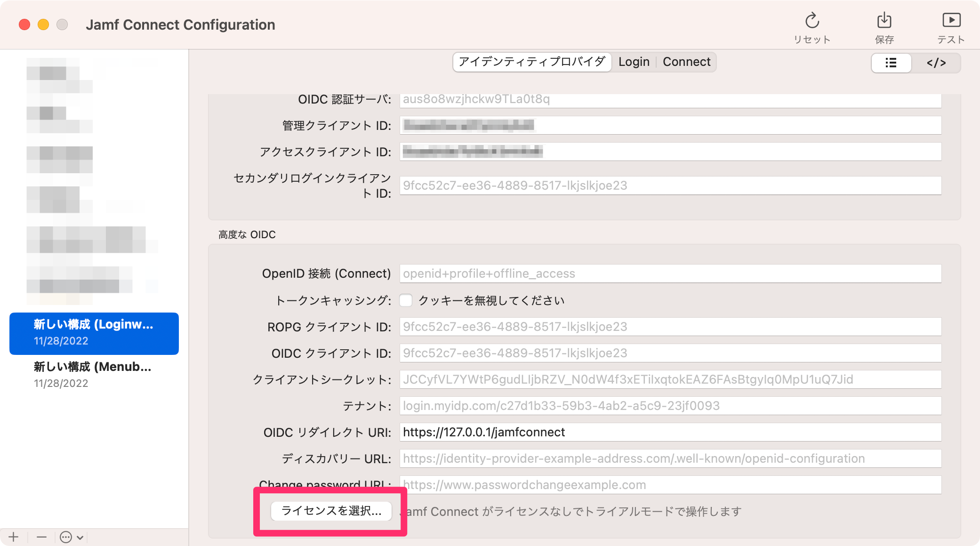This screenshot has width=980, height=546.
Task: Click the アクセスクライアント ID field
Action: tap(670, 152)
